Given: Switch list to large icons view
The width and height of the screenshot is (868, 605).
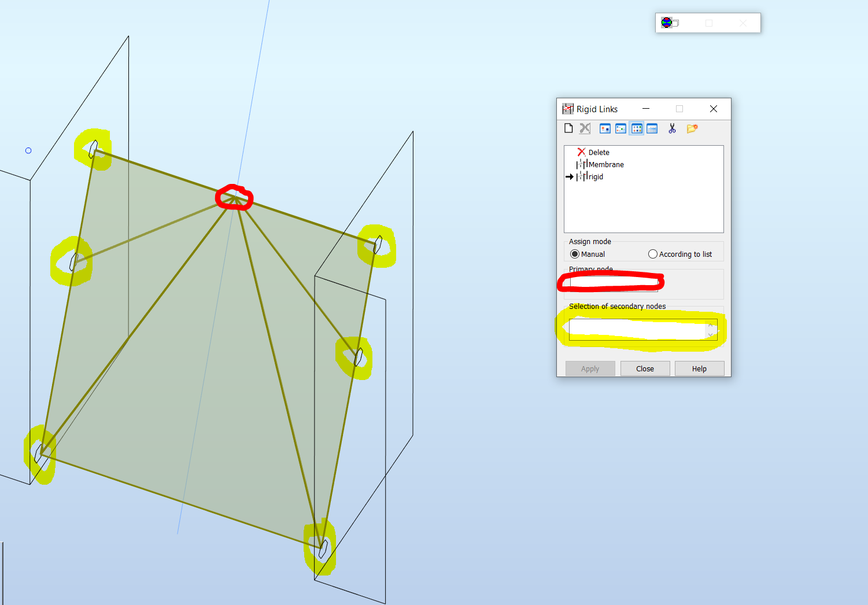Looking at the screenshot, I should [x=604, y=128].
